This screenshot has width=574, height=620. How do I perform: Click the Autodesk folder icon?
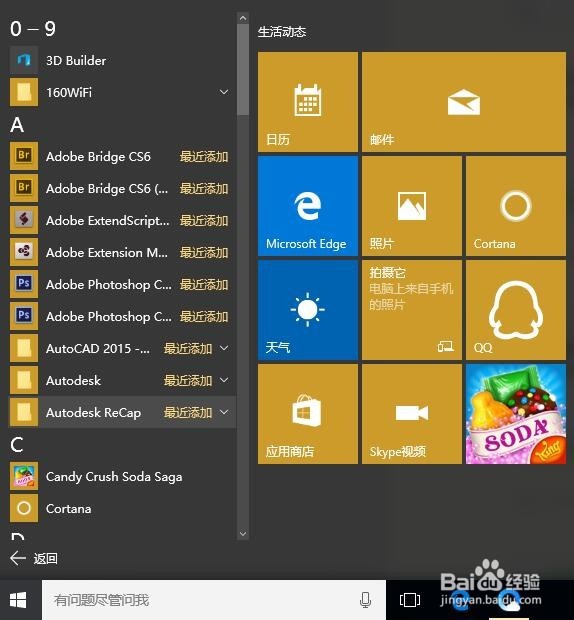pyautogui.click(x=24, y=380)
